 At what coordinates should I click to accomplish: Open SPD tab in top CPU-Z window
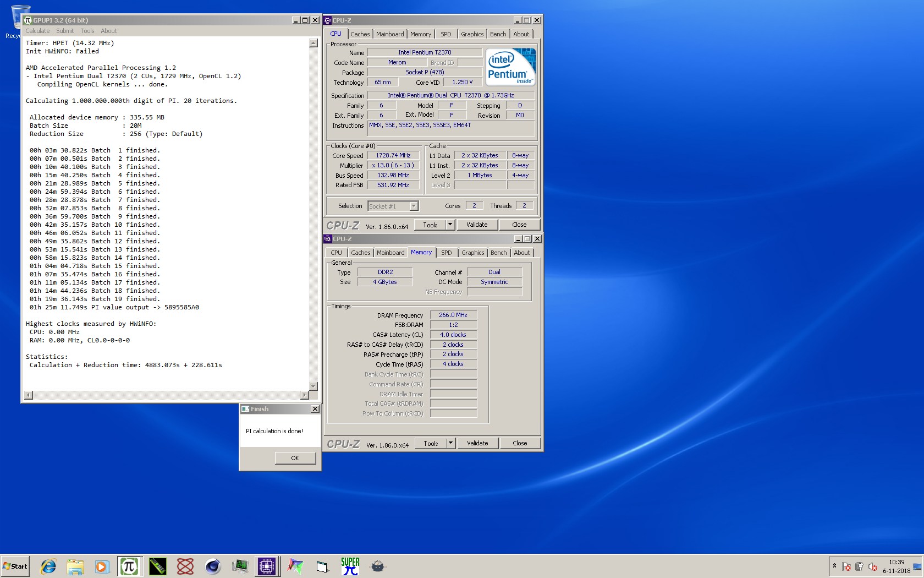coord(446,34)
